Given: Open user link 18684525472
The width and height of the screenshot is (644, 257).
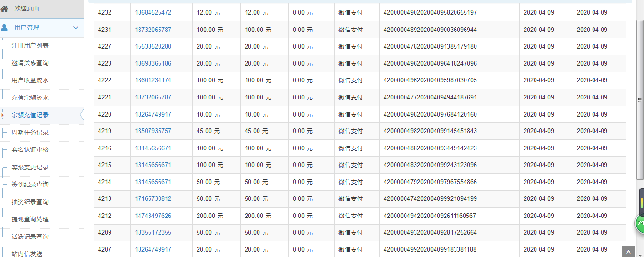Looking at the screenshot, I should click(153, 13).
